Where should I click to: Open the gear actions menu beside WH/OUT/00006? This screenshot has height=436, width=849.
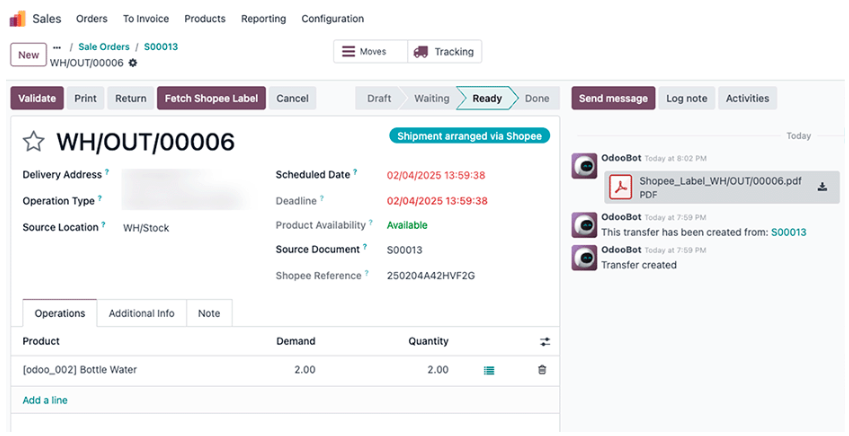coord(133,63)
